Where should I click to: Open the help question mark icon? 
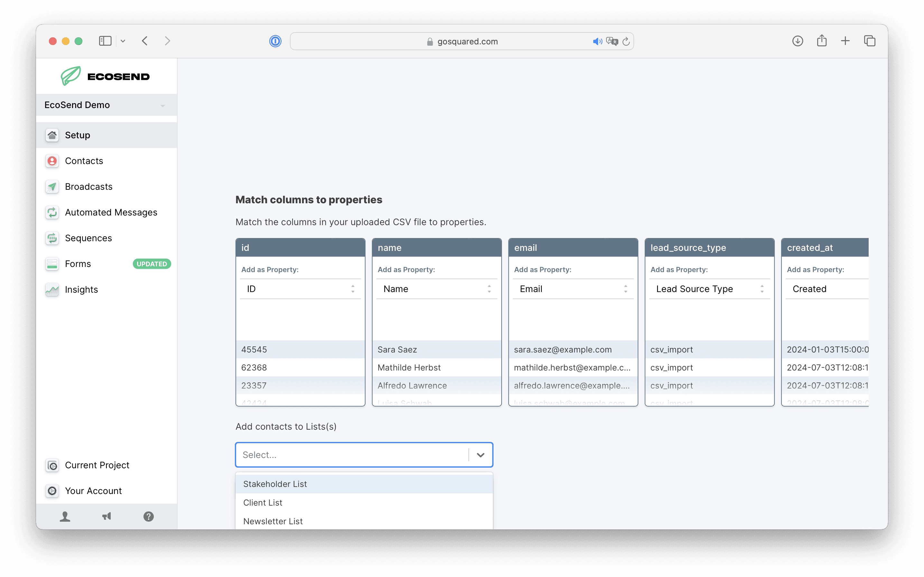(148, 516)
